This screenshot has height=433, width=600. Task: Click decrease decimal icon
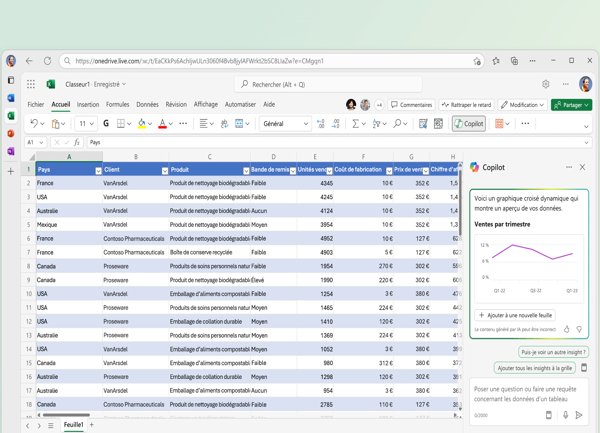tap(336, 124)
